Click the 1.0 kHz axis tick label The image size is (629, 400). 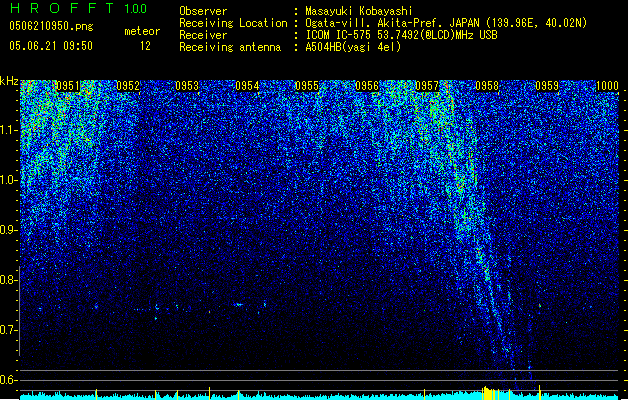point(9,180)
